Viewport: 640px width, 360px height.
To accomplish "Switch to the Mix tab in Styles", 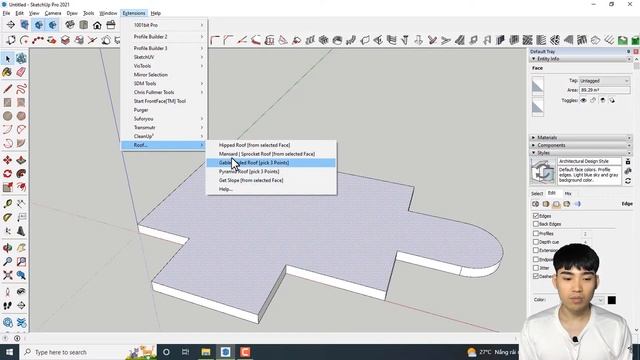I will click(x=568, y=193).
